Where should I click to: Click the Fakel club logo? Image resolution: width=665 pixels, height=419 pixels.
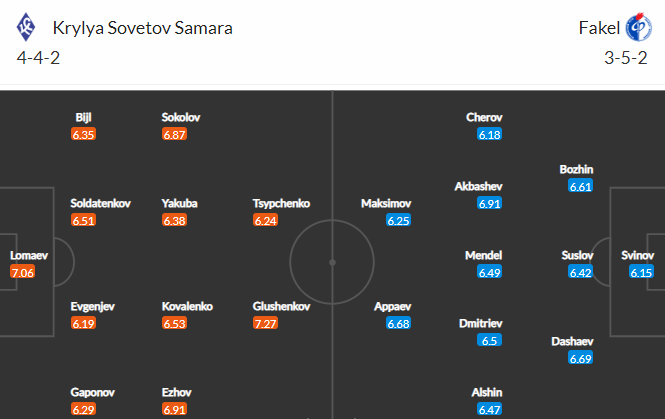click(639, 28)
